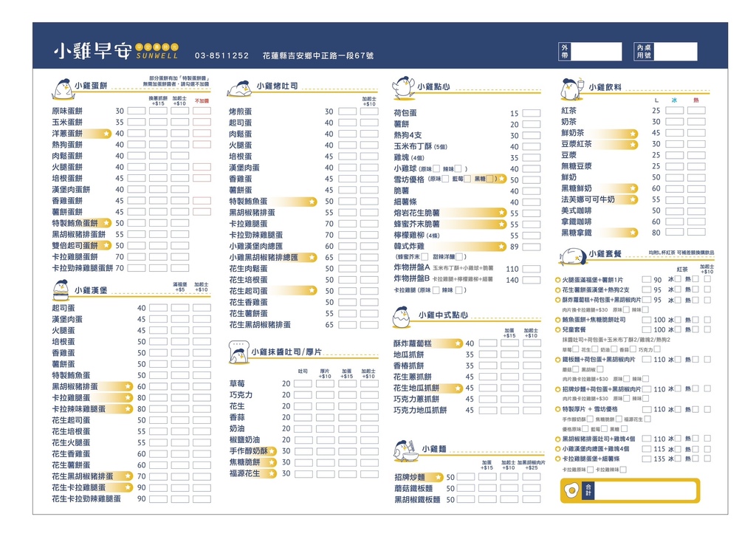Click the star on the 黑糖鮮奶 row
The width and height of the screenshot is (756, 542).
coord(633,188)
